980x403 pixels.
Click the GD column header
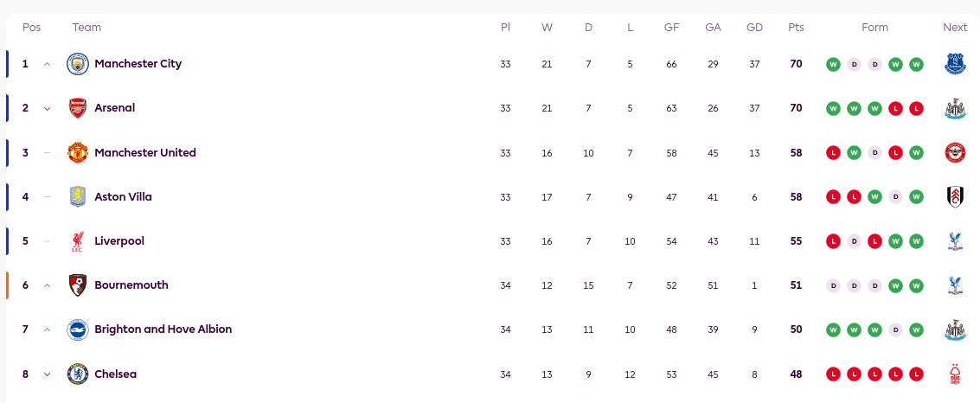click(754, 28)
